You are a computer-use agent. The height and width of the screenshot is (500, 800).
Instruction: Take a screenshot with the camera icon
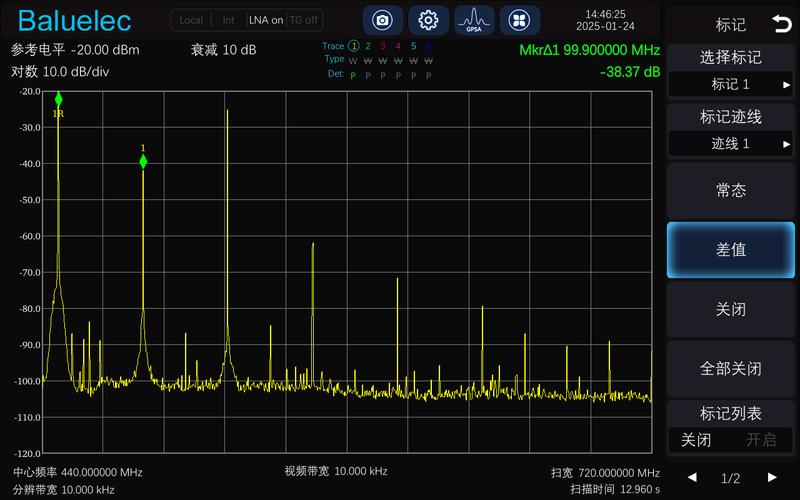pyautogui.click(x=382, y=20)
